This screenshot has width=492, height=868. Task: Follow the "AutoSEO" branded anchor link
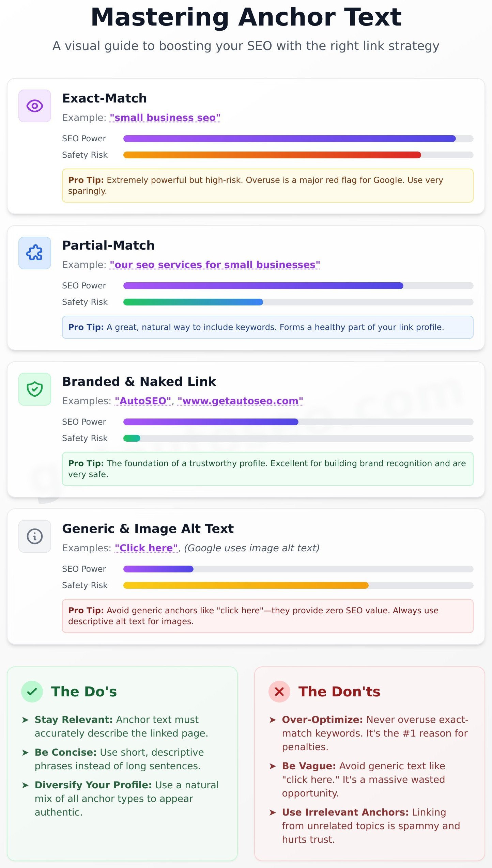point(143,401)
